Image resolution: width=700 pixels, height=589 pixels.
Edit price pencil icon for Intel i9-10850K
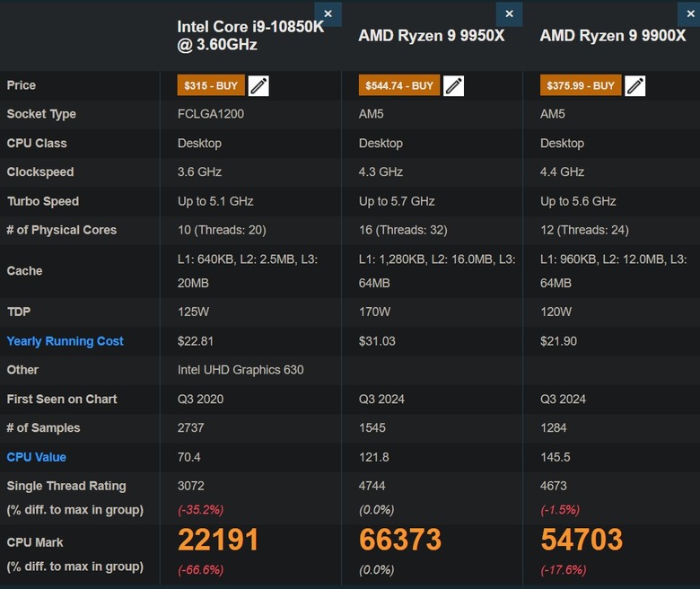coord(258,85)
